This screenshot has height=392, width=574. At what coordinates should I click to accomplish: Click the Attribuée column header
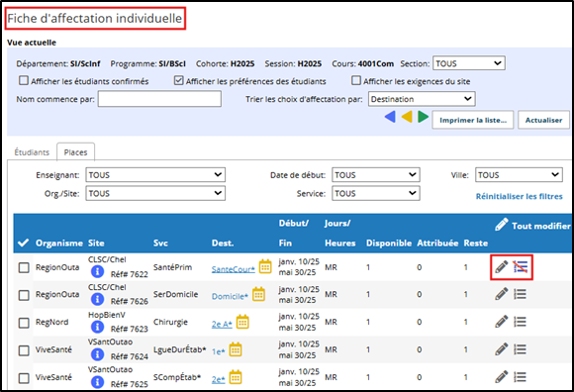[437, 244]
